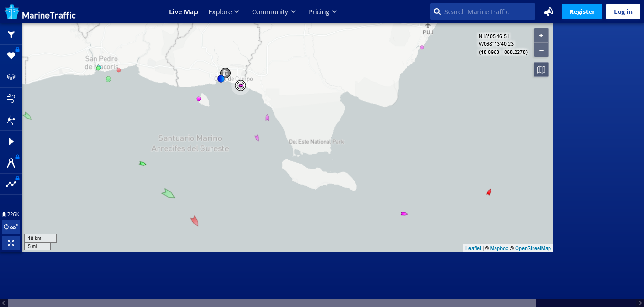The width and height of the screenshot is (644, 307).
Task: Click the scrollbar left arrow
Action: 4,303
